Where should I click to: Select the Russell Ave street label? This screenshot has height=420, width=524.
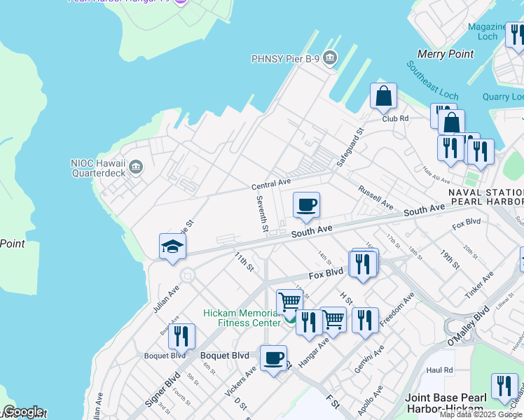pyautogui.click(x=375, y=197)
